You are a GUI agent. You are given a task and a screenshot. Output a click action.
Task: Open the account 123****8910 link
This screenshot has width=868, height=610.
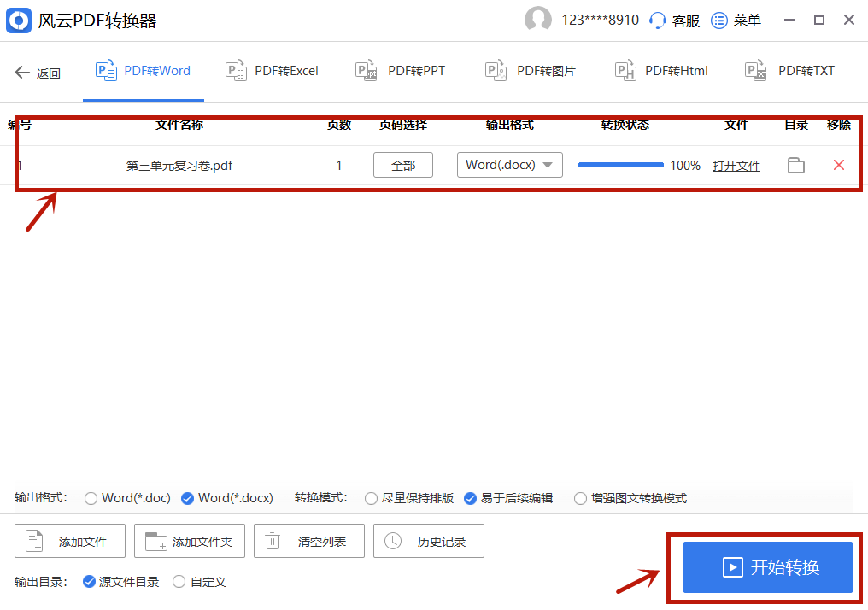(x=600, y=21)
